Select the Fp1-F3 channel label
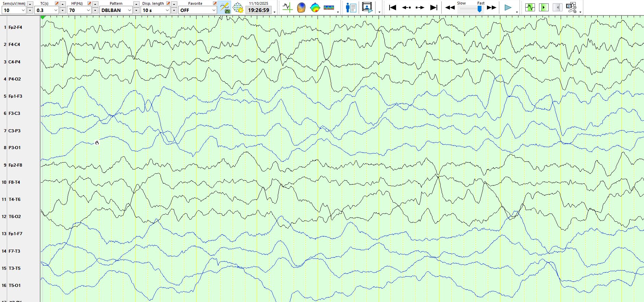This screenshot has width=644, height=302. click(x=15, y=96)
